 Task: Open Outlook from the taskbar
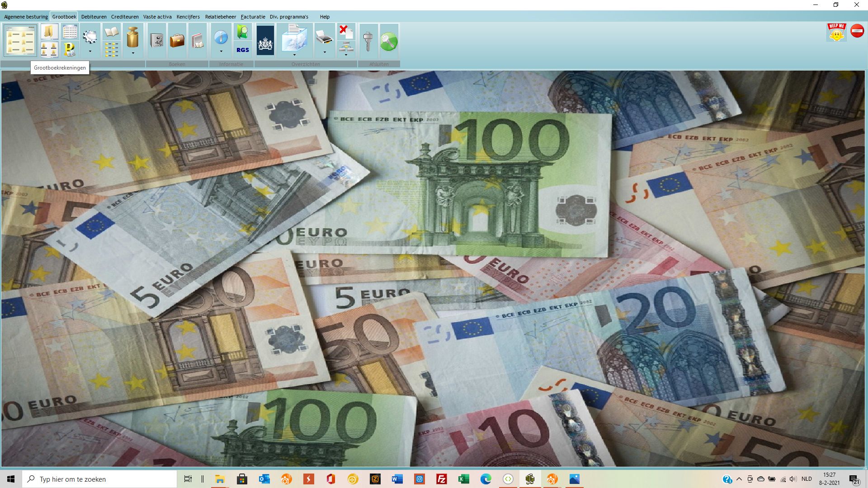264,479
